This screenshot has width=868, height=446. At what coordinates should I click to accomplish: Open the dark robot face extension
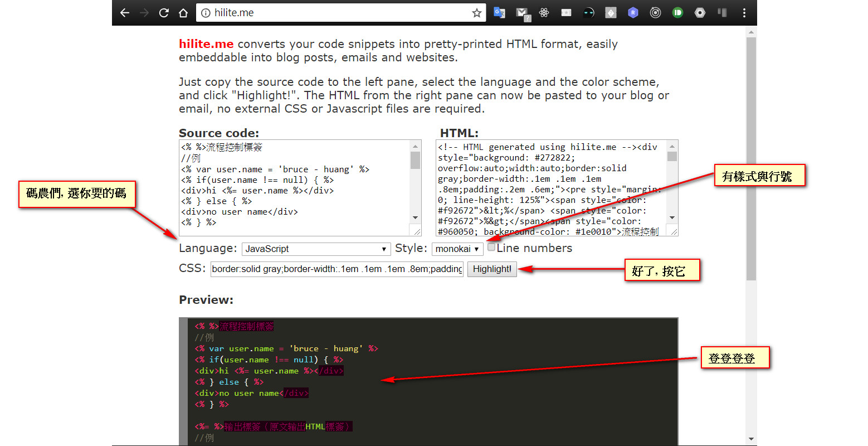pos(589,13)
